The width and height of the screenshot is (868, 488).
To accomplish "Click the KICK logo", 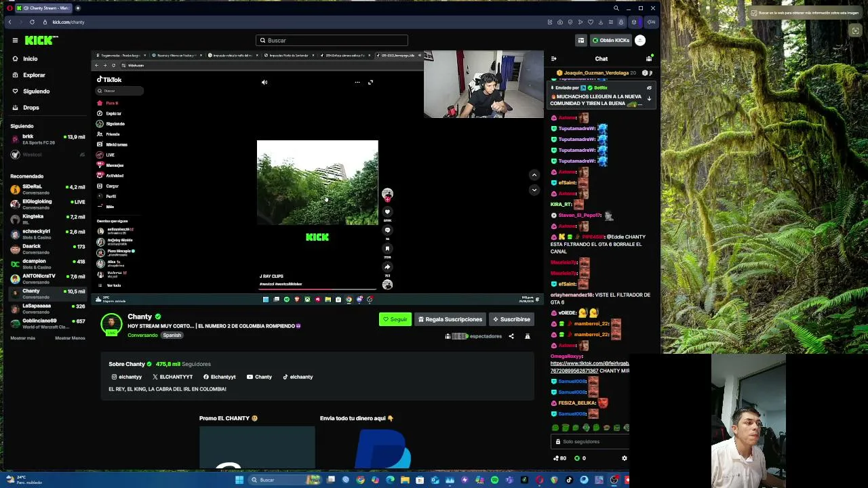I will pyautogui.click(x=41, y=41).
